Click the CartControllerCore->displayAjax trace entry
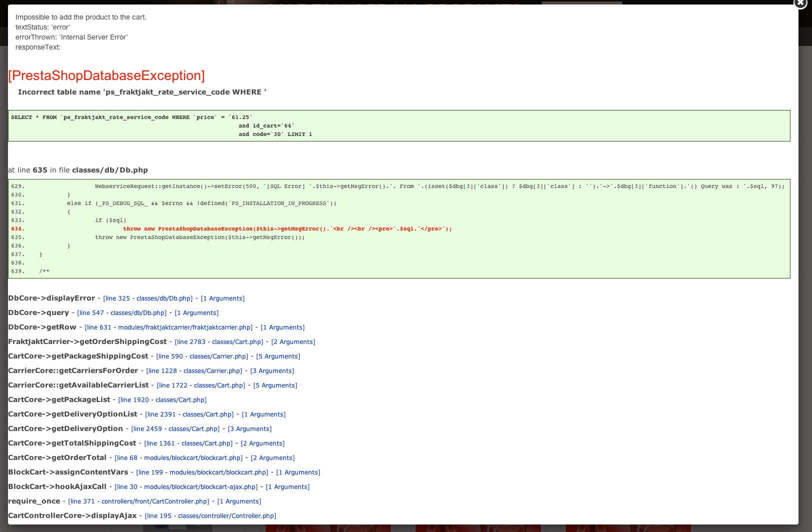The width and height of the screenshot is (812, 532). (72, 516)
